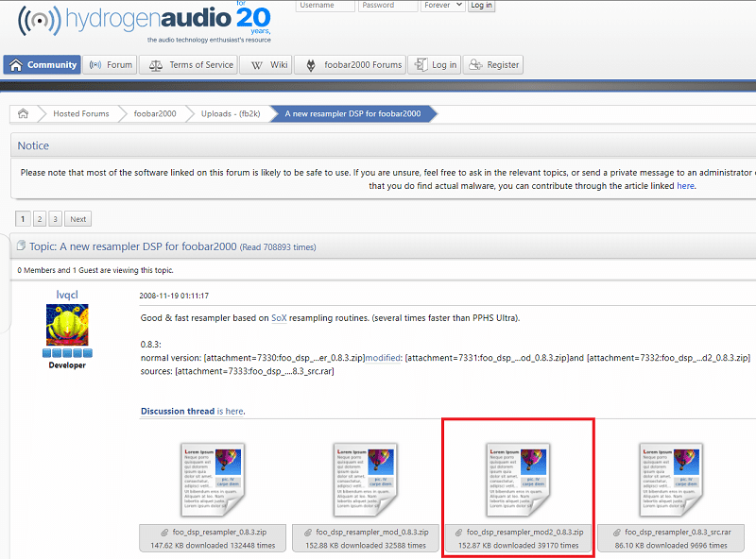
Task: Open the Forever session duration dropdown
Action: (443, 6)
